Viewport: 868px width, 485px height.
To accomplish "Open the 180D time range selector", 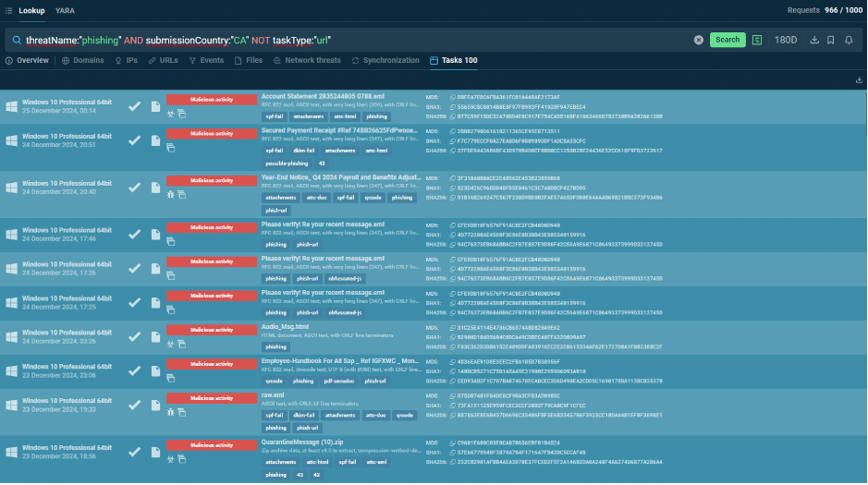I will (x=786, y=40).
